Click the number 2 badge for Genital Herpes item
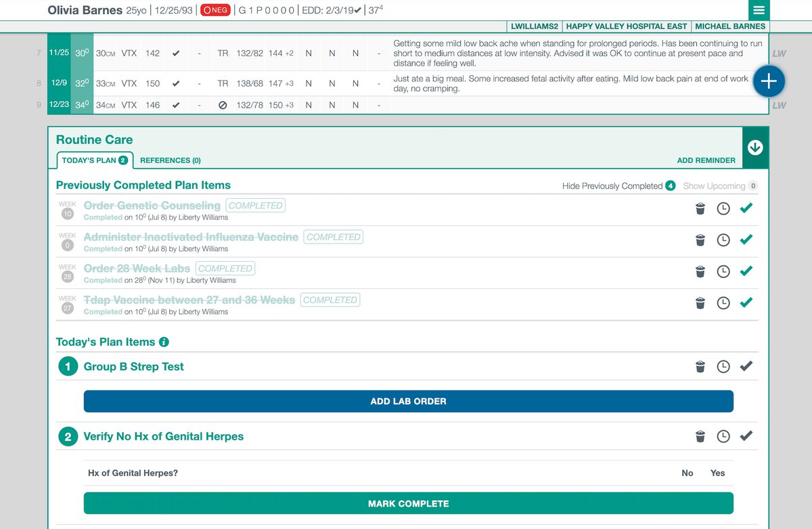The height and width of the screenshot is (529, 812). point(68,436)
